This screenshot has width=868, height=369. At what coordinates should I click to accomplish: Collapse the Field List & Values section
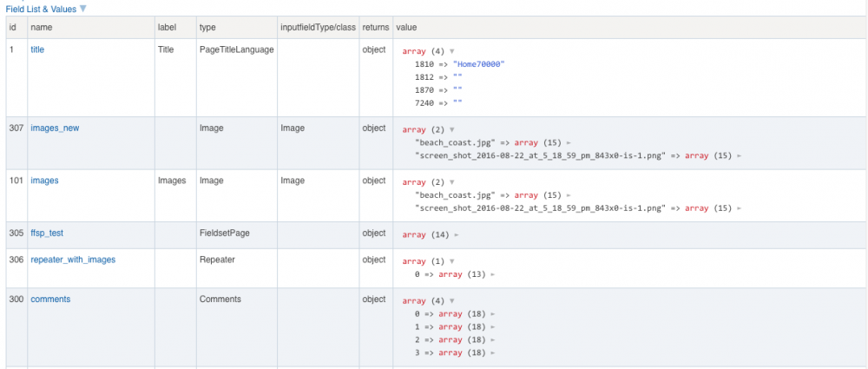(x=82, y=9)
